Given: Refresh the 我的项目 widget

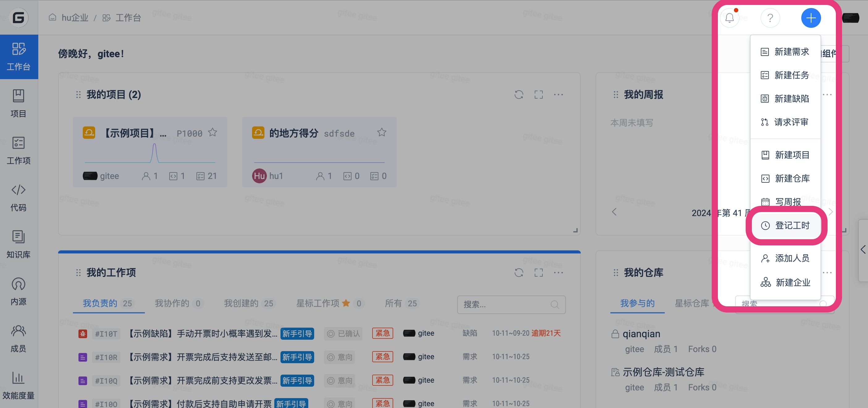Looking at the screenshot, I should point(519,94).
